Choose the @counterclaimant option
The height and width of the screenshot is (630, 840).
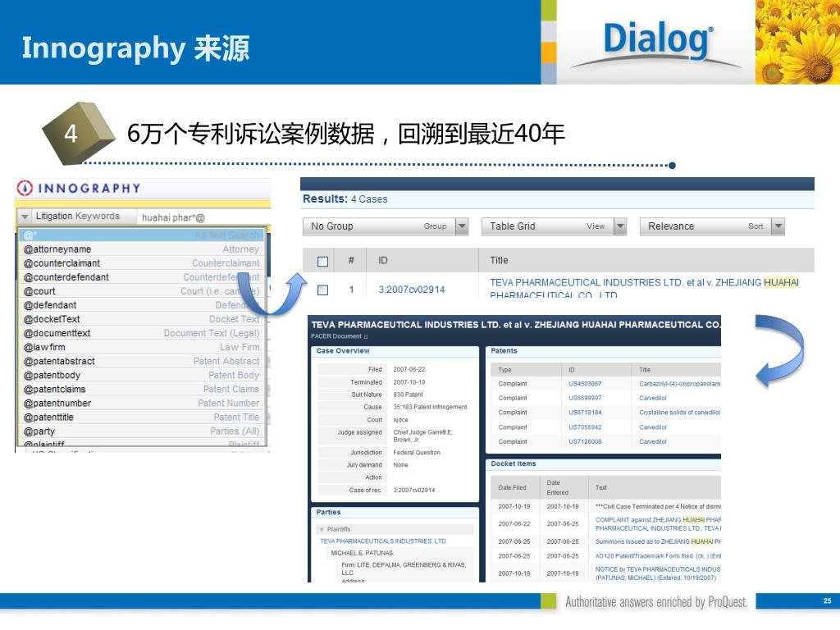141,263
